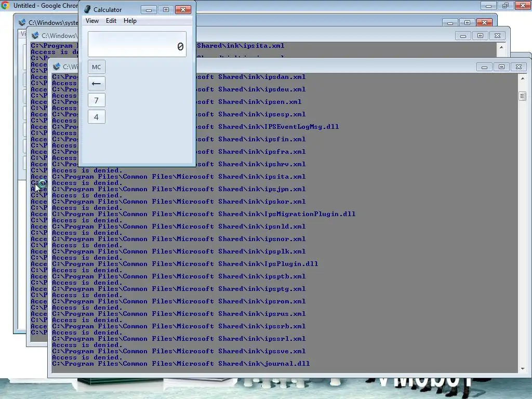The image size is (532, 399).
Task: Click the ipsrus.xml path line
Action: coord(179,314)
